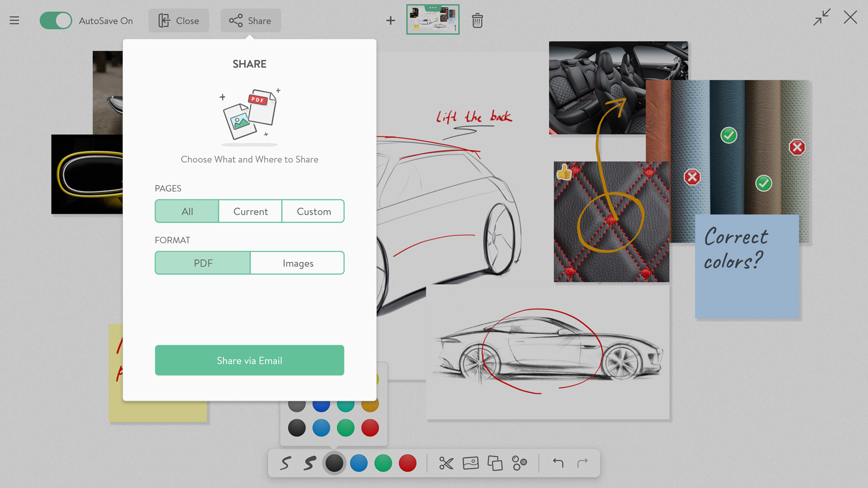Pick black color in bottom toolbar
This screenshot has width=868, height=488.
[334, 463]
